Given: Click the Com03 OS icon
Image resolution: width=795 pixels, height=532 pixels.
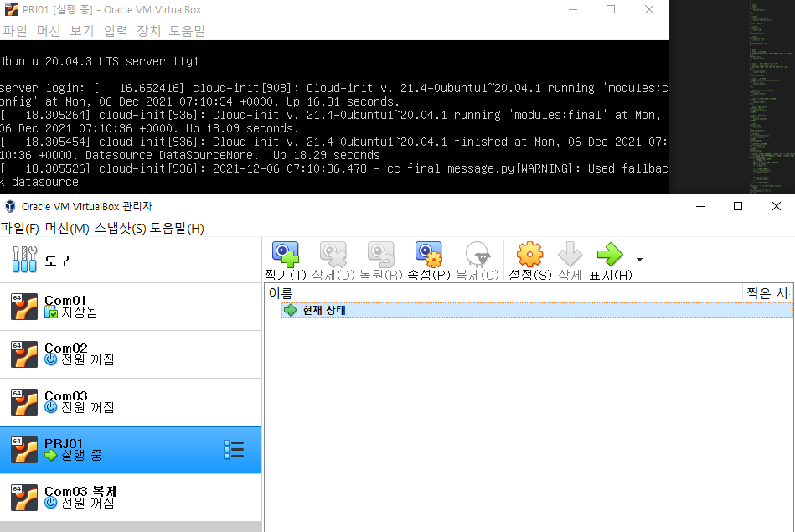Looking at the screenshot, I should (24, 402).
